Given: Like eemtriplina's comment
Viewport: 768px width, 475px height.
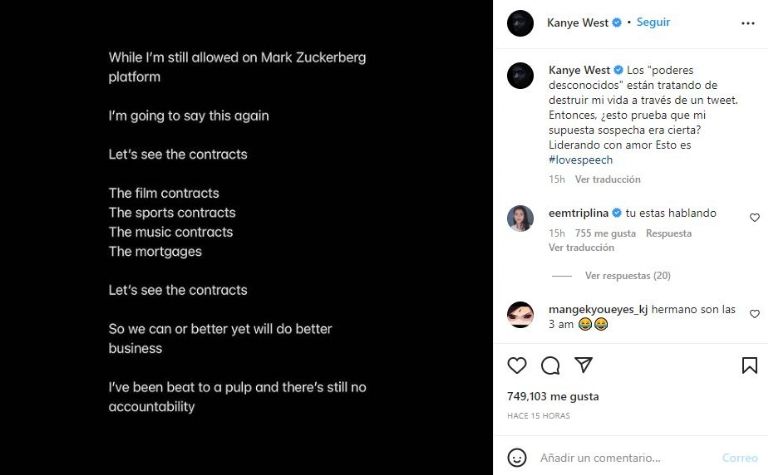Looking at the screenshot, I should tap(755, 217).
